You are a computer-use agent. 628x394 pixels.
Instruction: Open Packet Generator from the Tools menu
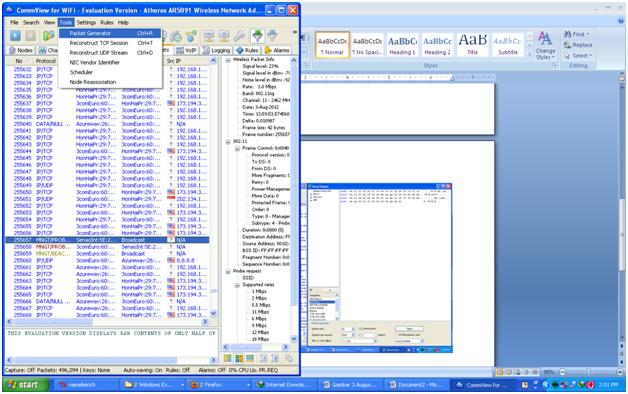[x=110, y=33]
